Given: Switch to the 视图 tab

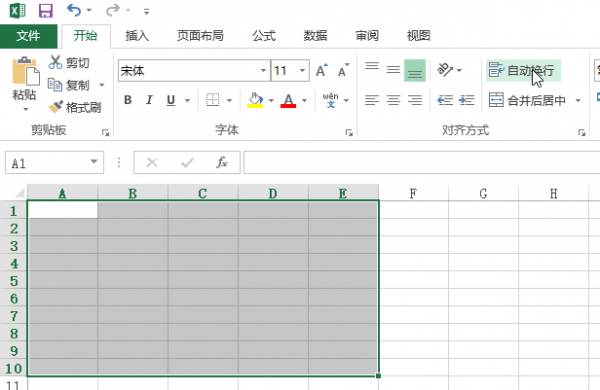Looking at the screenshot, I should pyautogui.click(x=419, y=36).
